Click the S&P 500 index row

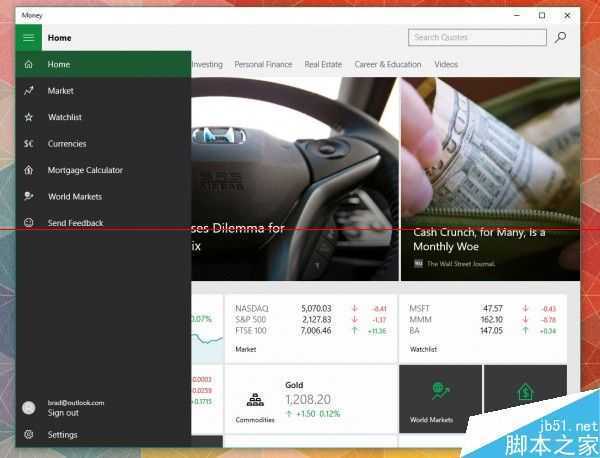tap(311, 319)
